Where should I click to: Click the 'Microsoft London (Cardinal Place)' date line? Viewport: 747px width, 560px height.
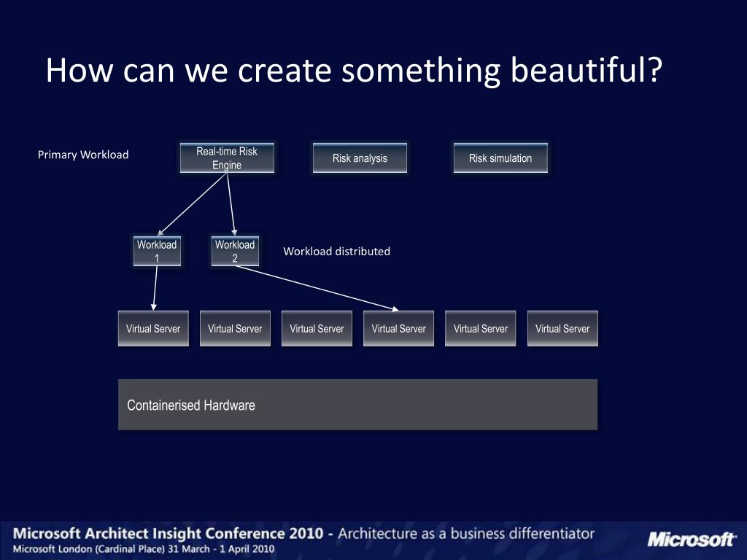[144, 548]
